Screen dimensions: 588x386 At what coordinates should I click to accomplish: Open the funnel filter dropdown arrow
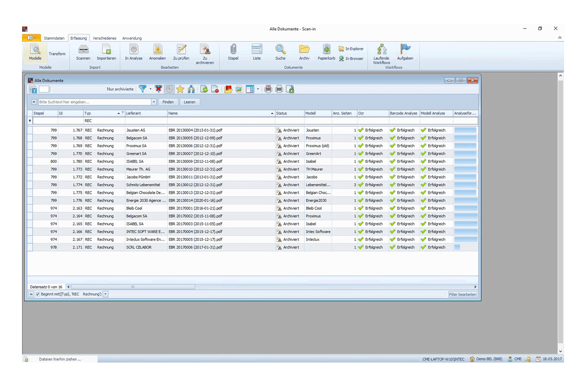(150, 89)
